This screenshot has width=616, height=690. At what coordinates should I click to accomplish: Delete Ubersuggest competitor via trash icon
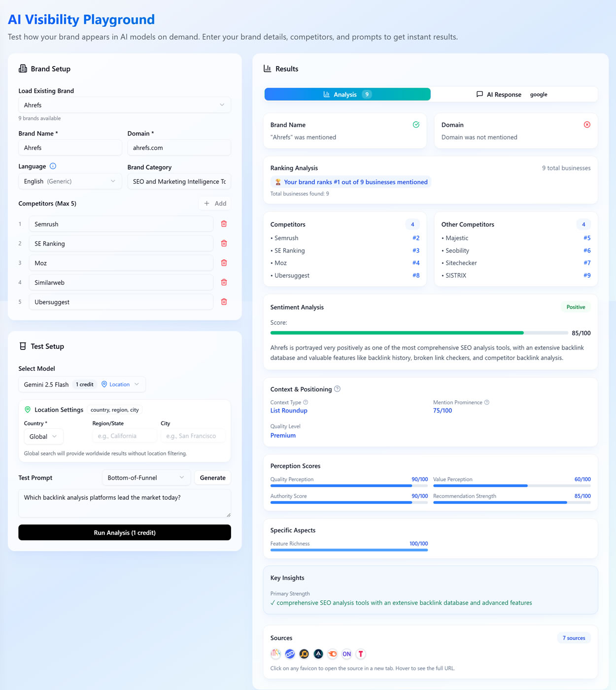point(224,302)
